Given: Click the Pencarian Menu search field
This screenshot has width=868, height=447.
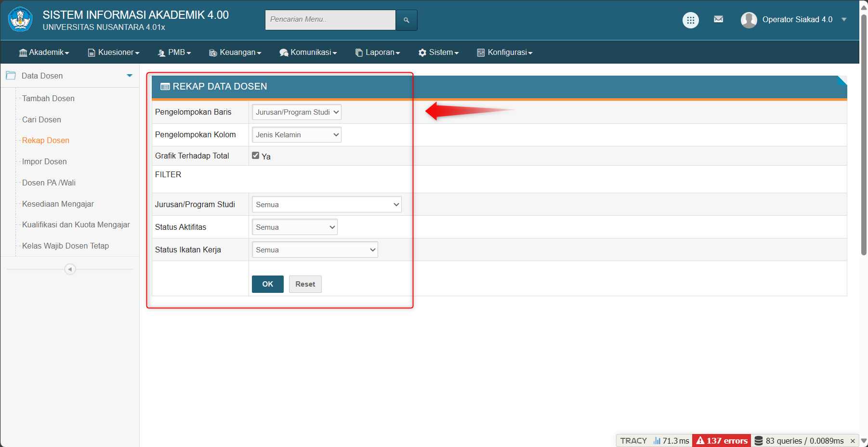Looking at the screenshot, I should [x=330, y=20].
